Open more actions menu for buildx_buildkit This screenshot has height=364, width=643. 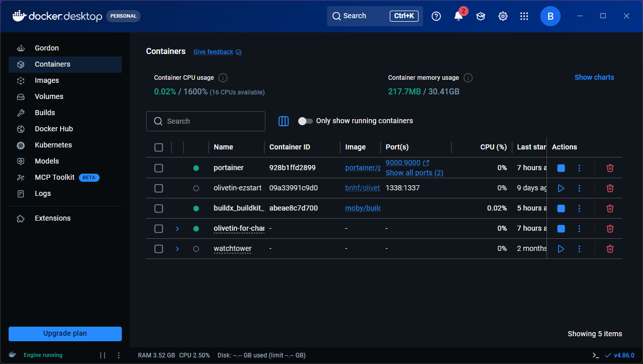point(579,209)
